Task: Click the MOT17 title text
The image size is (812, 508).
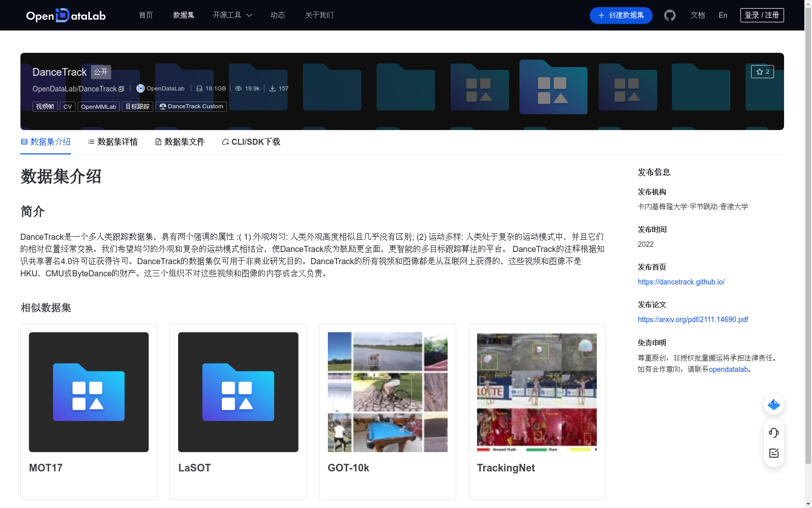Action: 46,468
